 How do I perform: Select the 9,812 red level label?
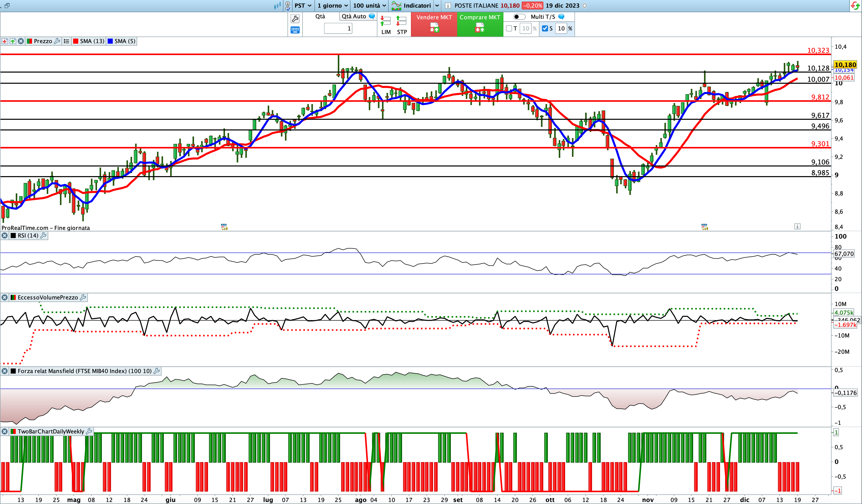click(820, 97)
